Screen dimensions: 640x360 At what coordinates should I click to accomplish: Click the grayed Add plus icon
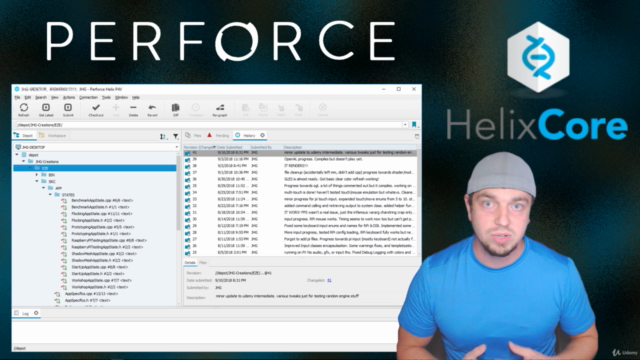click(116, 107)
